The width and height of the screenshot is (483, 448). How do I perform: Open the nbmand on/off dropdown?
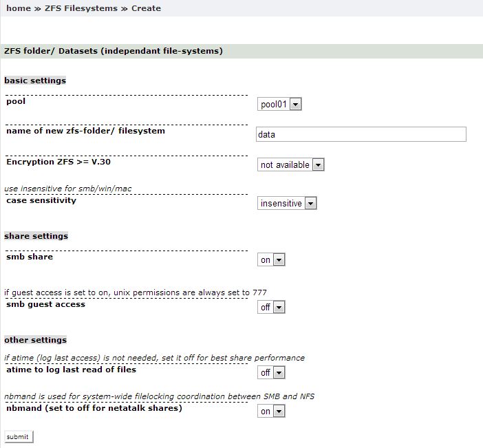[x=272, y=412]
